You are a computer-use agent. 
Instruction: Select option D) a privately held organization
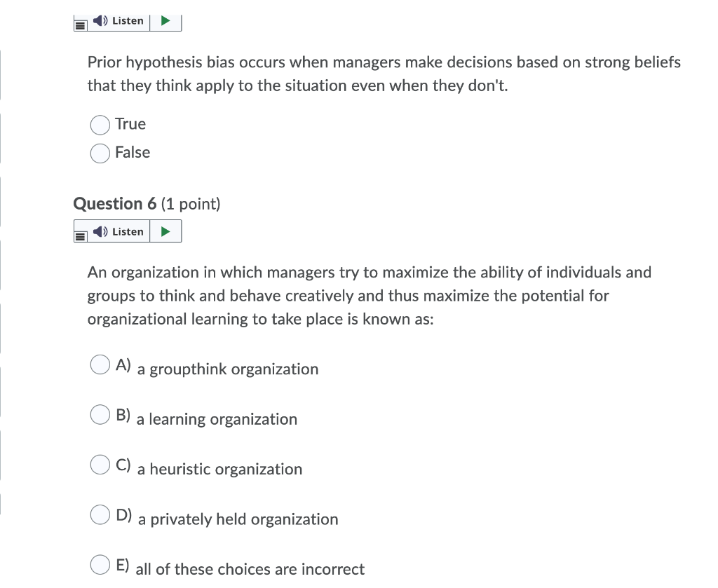(100, 514)
